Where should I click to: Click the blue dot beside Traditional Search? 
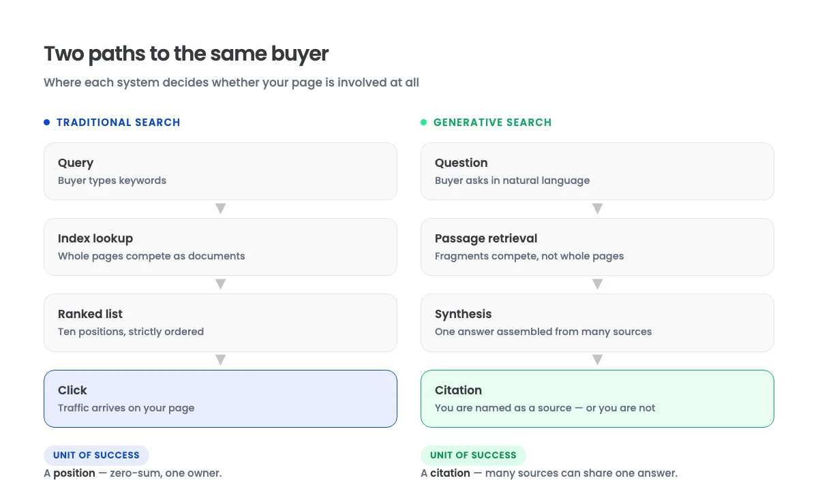[47, 123]
